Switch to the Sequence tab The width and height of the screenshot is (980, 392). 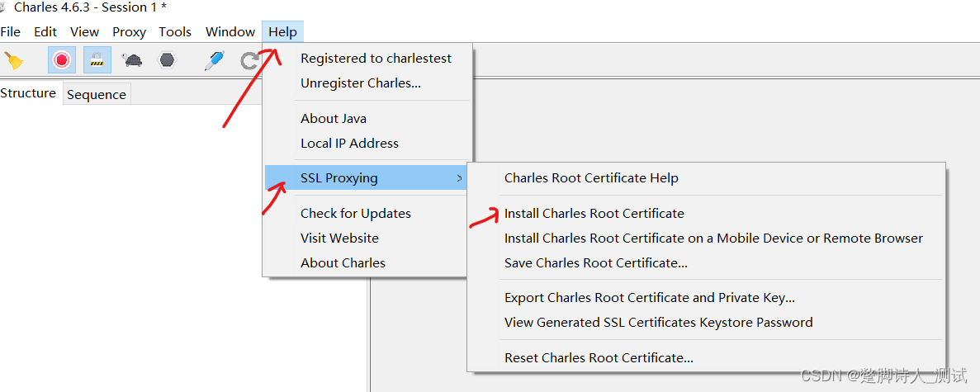coord(97,94)
